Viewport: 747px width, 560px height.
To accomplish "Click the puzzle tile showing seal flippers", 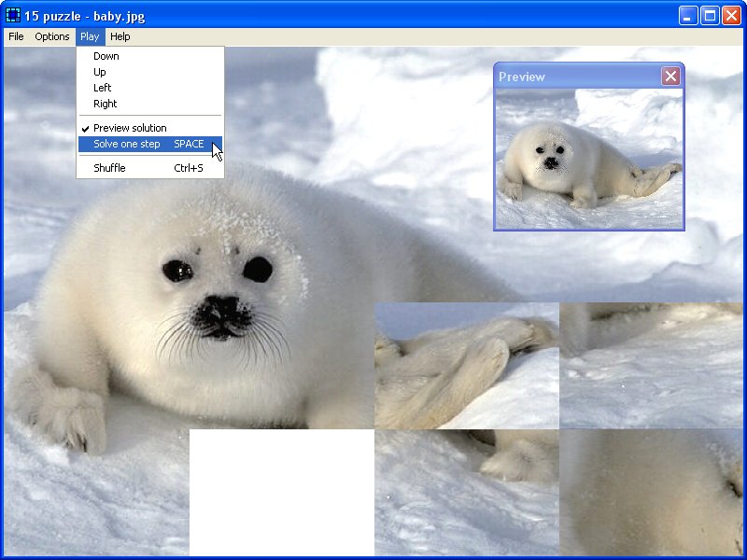I will coord(467,365).
